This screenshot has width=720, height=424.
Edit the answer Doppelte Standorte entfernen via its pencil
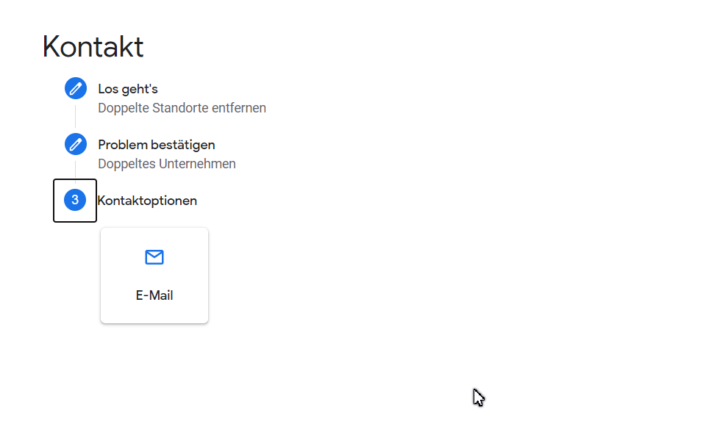click(75, 88)
